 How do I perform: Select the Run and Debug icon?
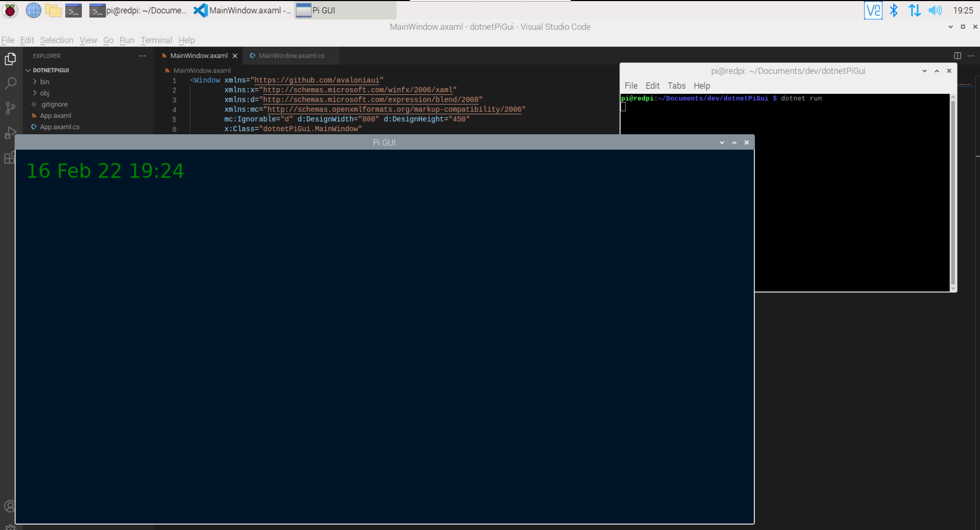[x=10, y=132]
